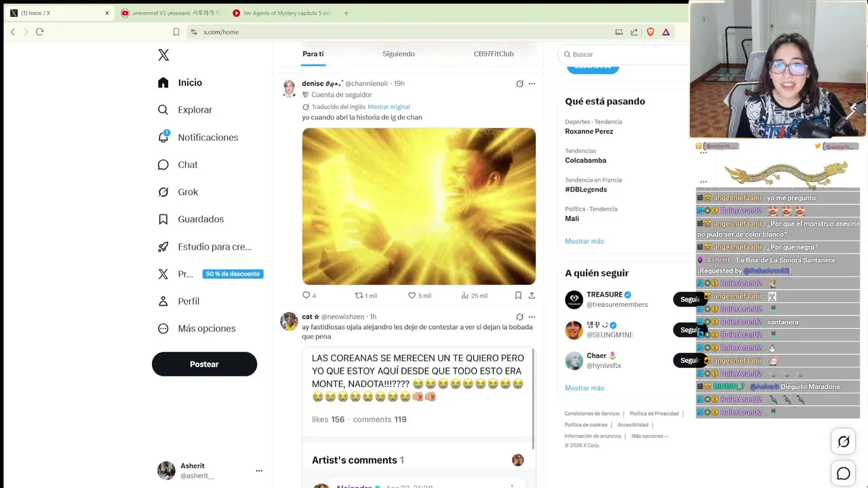Share denise's post

pyautogui.click(x=532, y=296)
